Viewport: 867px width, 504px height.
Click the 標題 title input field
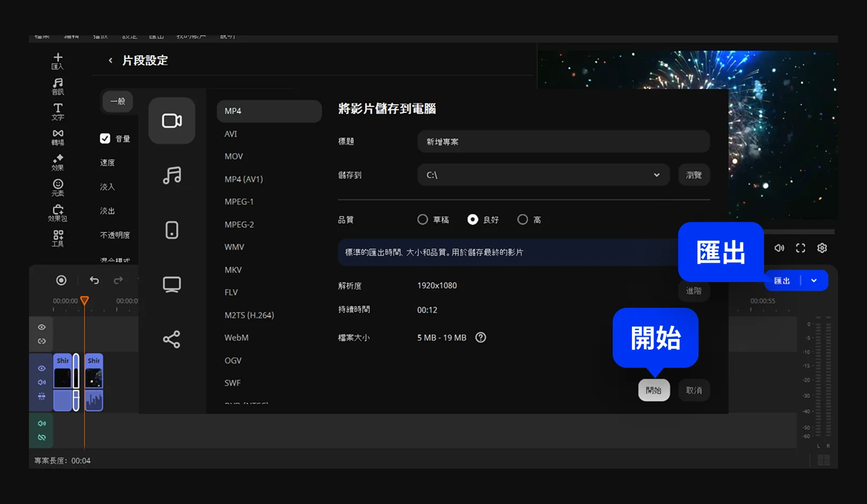coord(563,142)
